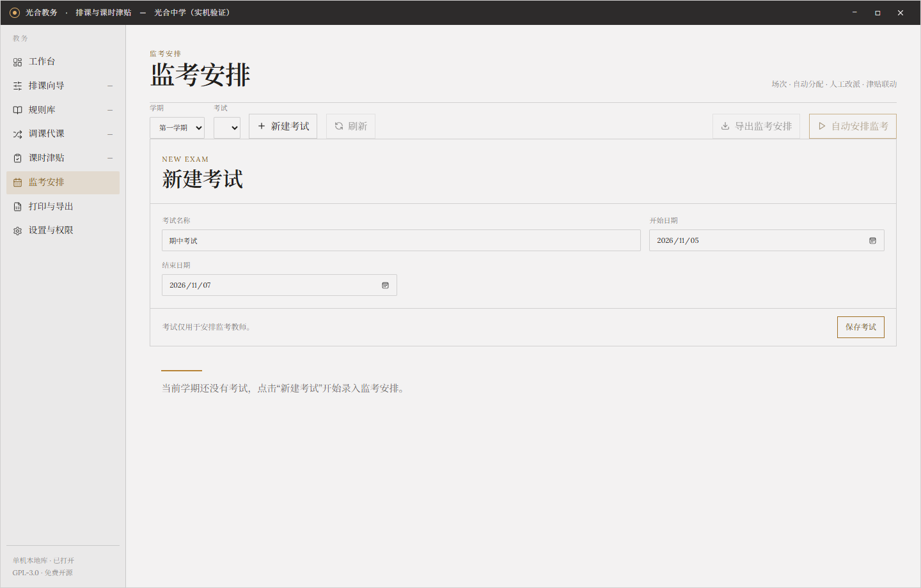Save the exam with 保存考试
This screenshot has height=588, width=921.
(861, 327)
